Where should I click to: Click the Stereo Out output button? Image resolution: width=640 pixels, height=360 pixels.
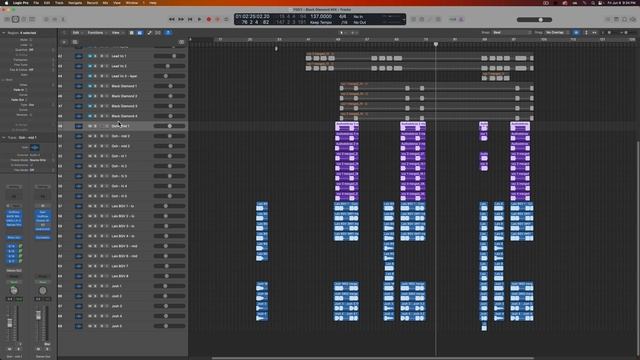click(14, 270)
